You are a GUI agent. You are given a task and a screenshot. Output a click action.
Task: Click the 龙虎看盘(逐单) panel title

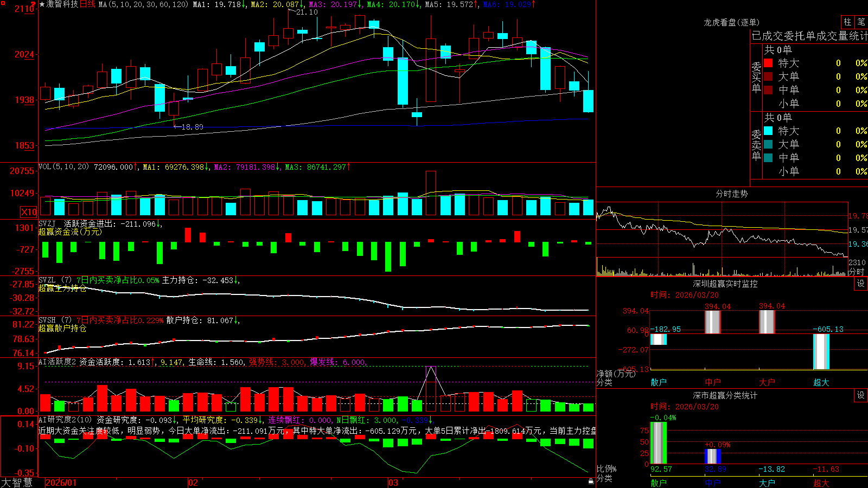pos(731,22)
